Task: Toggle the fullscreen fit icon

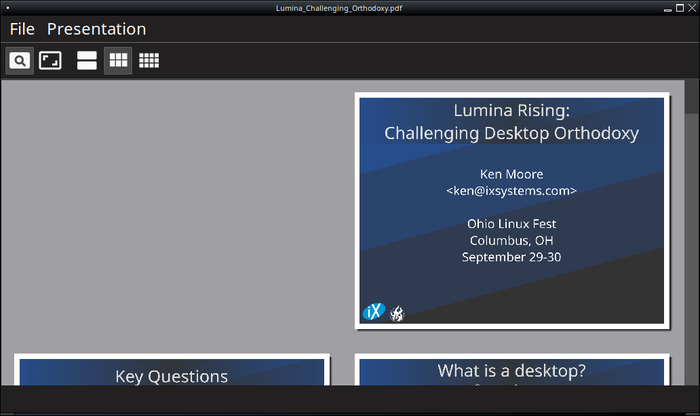Action: [x=50, y=60]
